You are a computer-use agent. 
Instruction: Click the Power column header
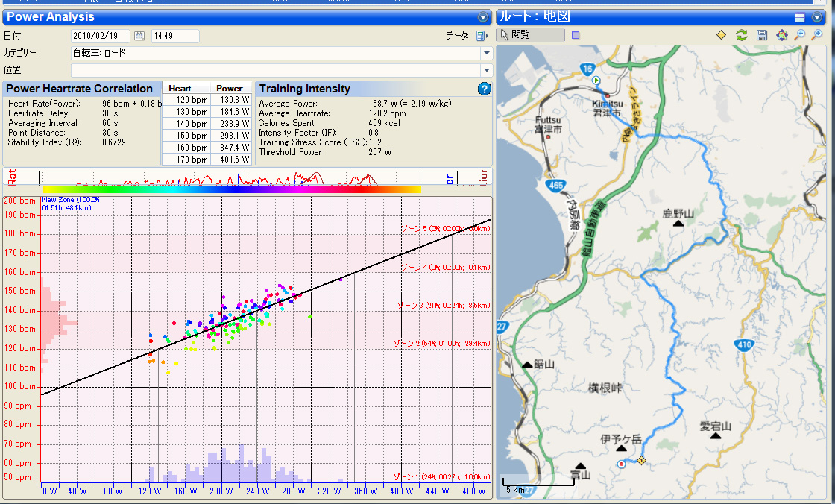click(x=230, y=88)
